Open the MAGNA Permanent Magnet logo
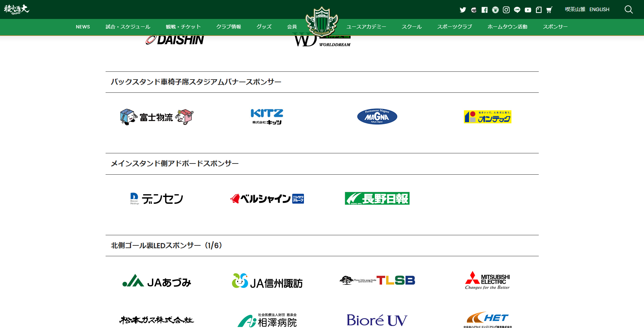644x328 pixels. pos(377,116)
